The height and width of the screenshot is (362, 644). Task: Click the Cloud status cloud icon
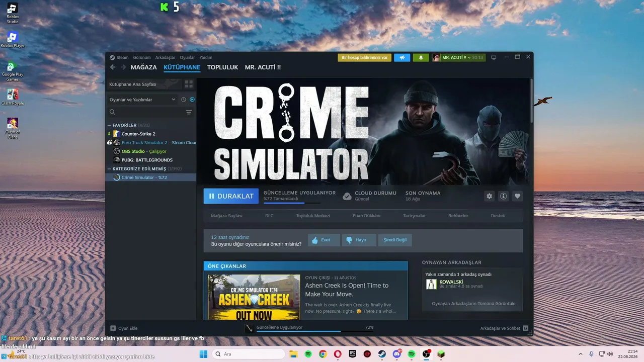(347, 196)
